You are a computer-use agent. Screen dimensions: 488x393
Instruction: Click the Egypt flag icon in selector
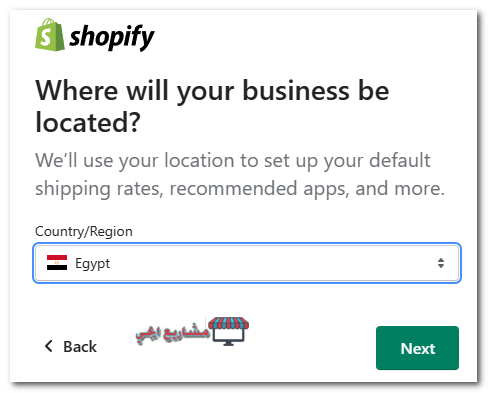(x=57, y=263)
